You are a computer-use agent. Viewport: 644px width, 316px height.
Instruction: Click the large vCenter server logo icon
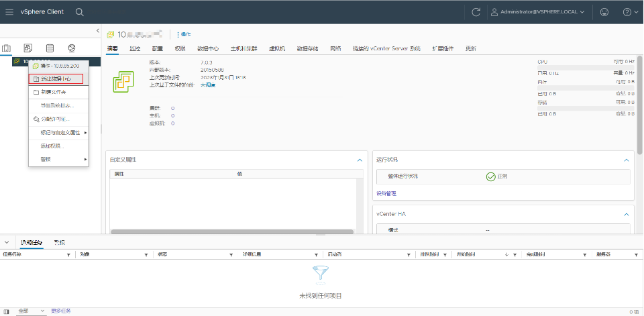123,81
